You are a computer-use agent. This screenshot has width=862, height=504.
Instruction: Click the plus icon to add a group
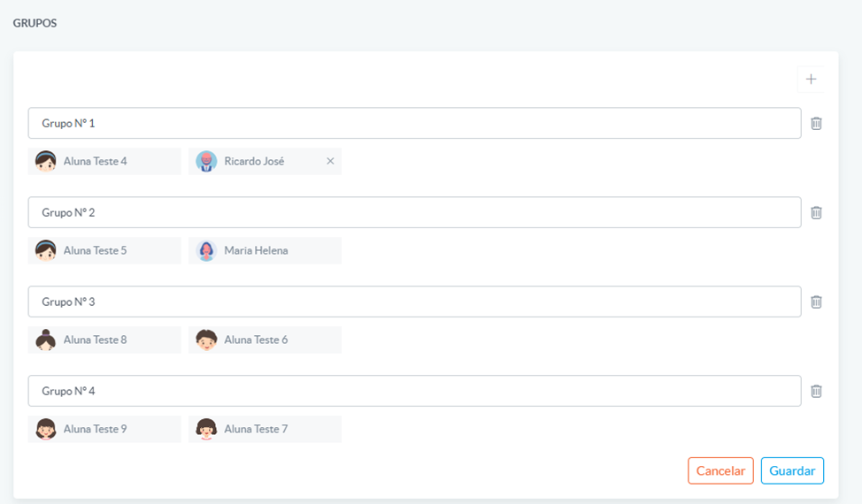coord(811,79)
